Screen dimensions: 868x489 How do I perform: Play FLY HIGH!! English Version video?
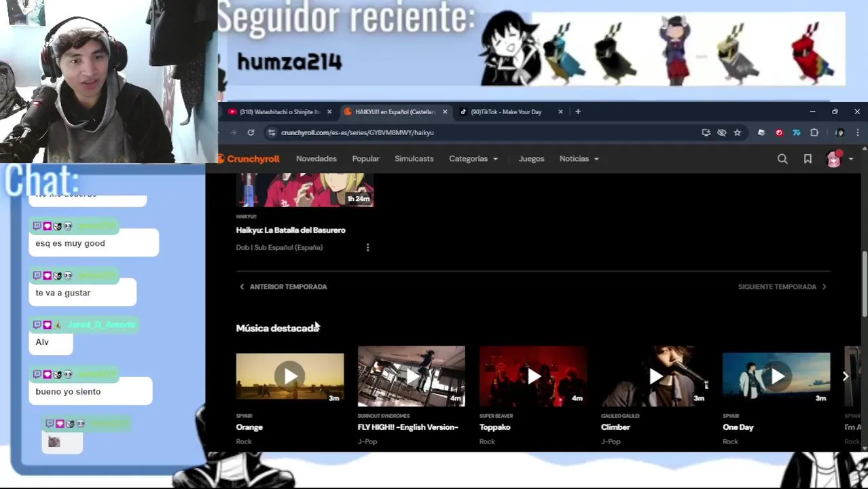pos(412,376)
